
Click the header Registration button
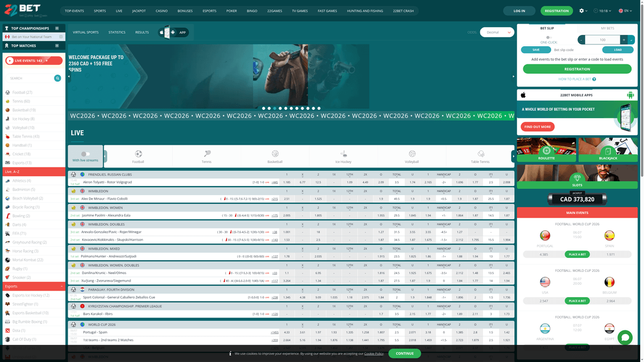557,11
